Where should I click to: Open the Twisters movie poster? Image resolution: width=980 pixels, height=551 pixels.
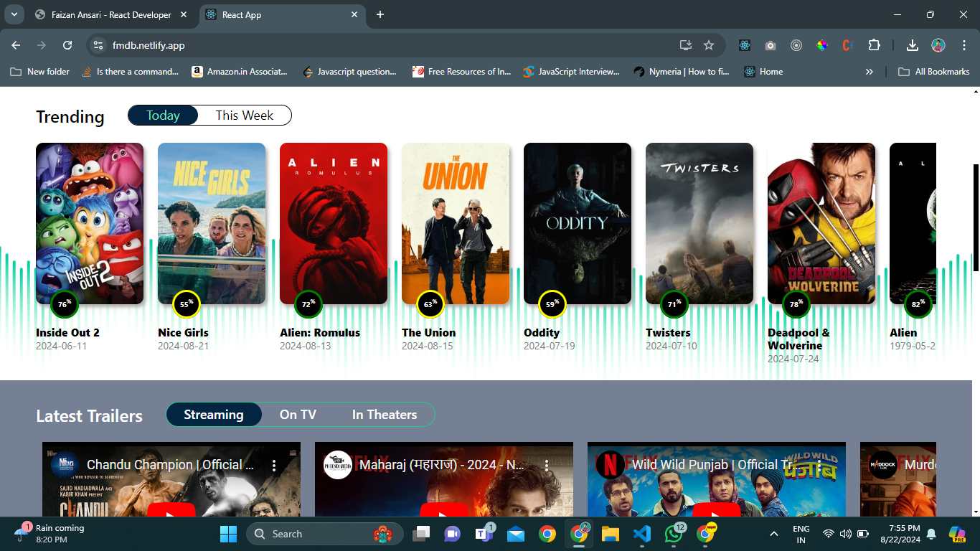coord(699,223)
